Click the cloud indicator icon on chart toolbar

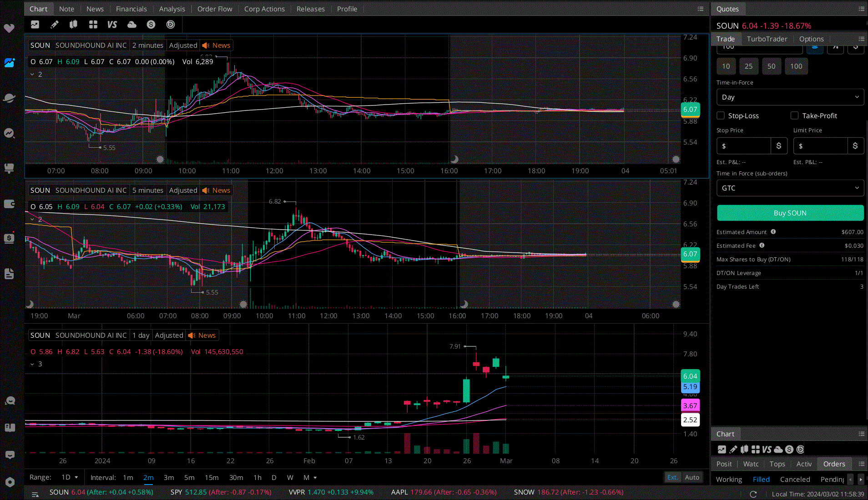[x=131, y=24]
